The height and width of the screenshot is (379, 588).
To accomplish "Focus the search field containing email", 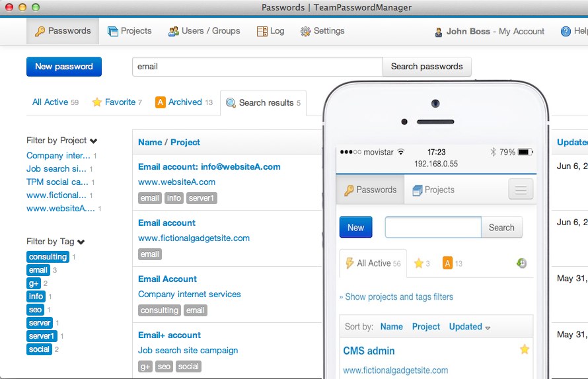I will (x=257, y=67).
